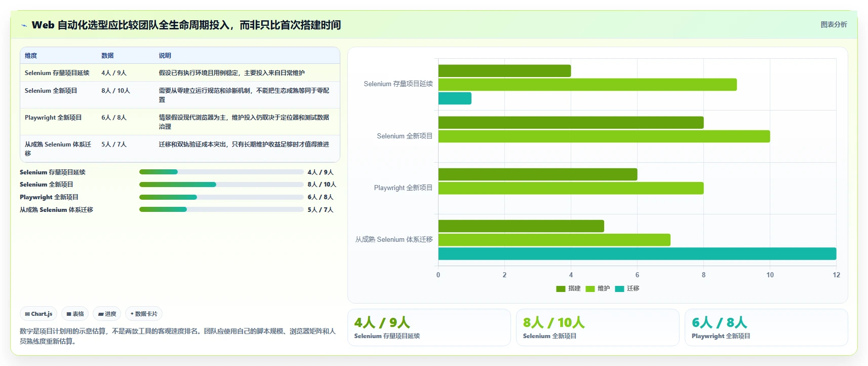Click the long teal 迁移 bar reaching 12

[x=637, y=253]
